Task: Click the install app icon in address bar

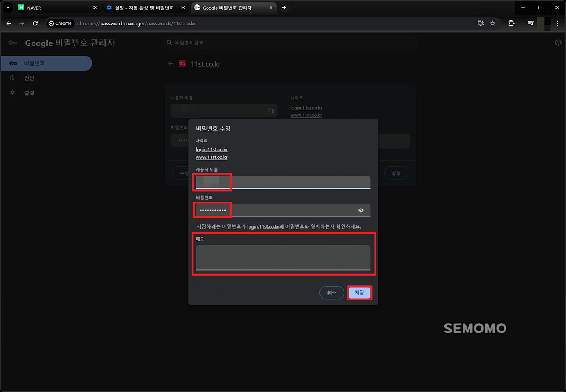Action: (x=480, y=23)
